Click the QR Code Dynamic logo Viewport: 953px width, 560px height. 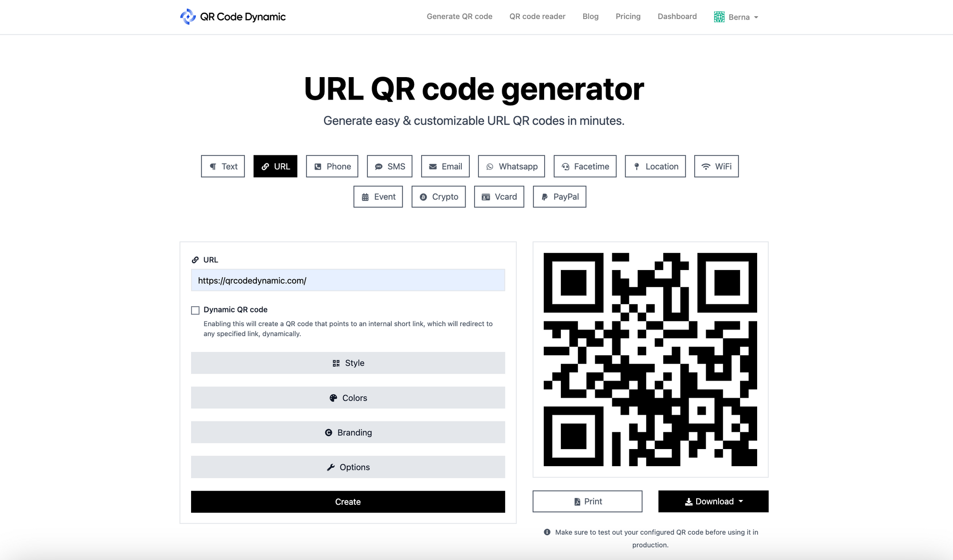click(x=233, y=17)
